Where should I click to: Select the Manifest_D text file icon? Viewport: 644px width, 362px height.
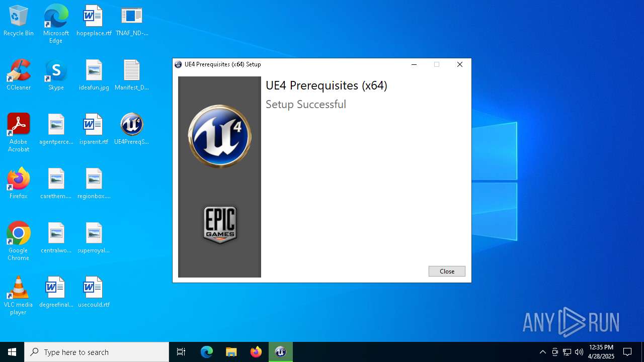(x=132, y=75)
